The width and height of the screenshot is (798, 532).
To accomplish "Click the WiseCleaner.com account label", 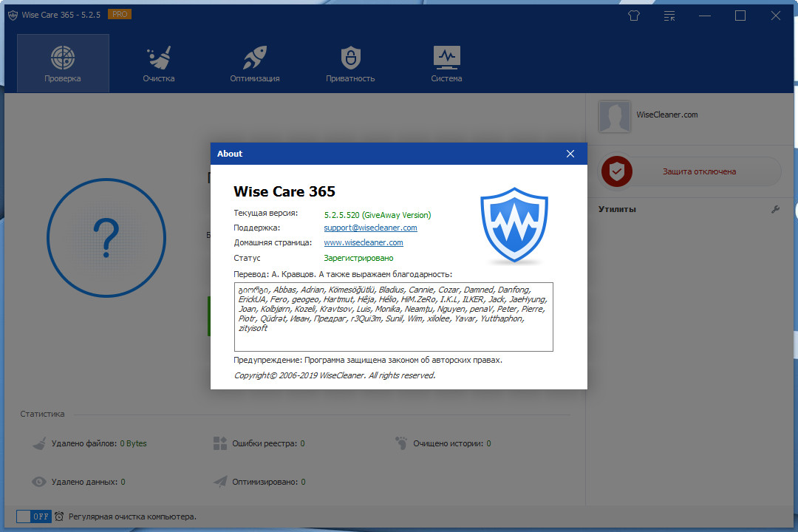I will click(x=666, y=115).
